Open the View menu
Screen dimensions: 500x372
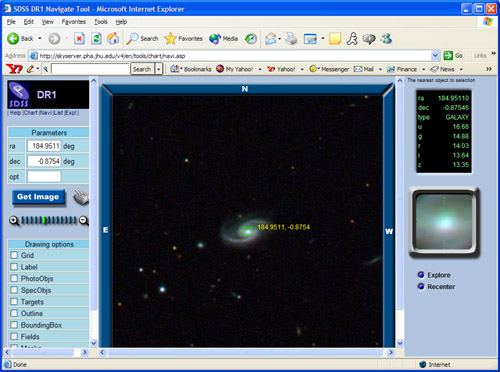48,22
